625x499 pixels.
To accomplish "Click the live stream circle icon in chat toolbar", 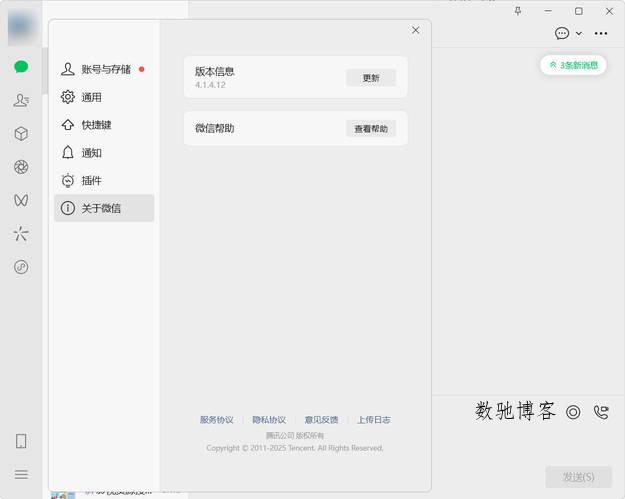I will 573,412.
